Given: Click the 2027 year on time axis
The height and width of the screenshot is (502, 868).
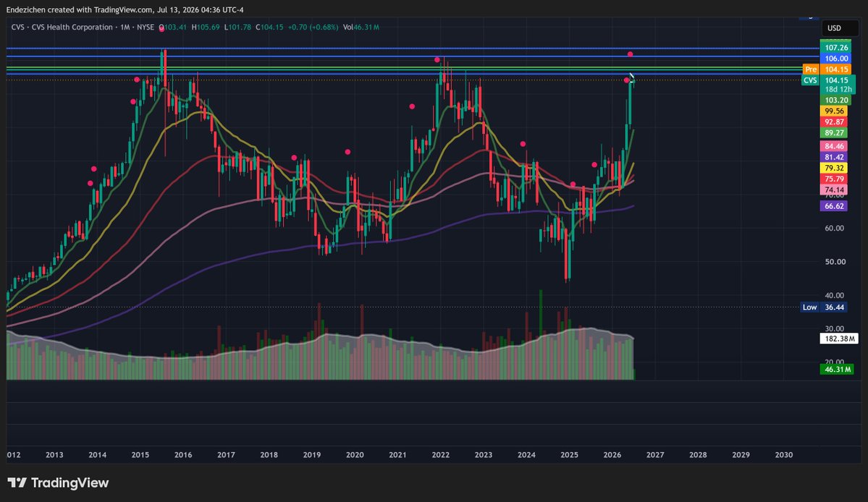Looking at the screenshot, I should (x=655, y=454).
